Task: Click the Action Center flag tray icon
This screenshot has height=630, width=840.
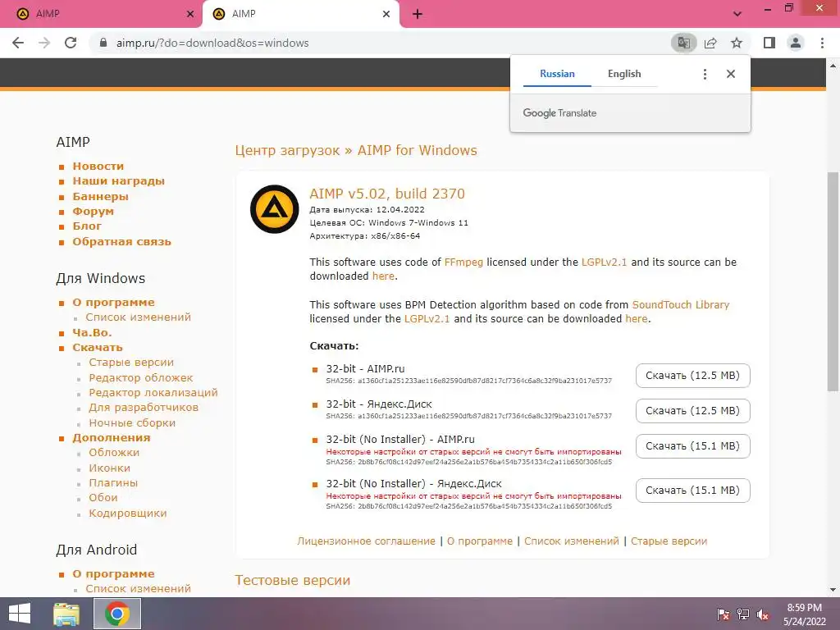Action: (x=724, y=614)
